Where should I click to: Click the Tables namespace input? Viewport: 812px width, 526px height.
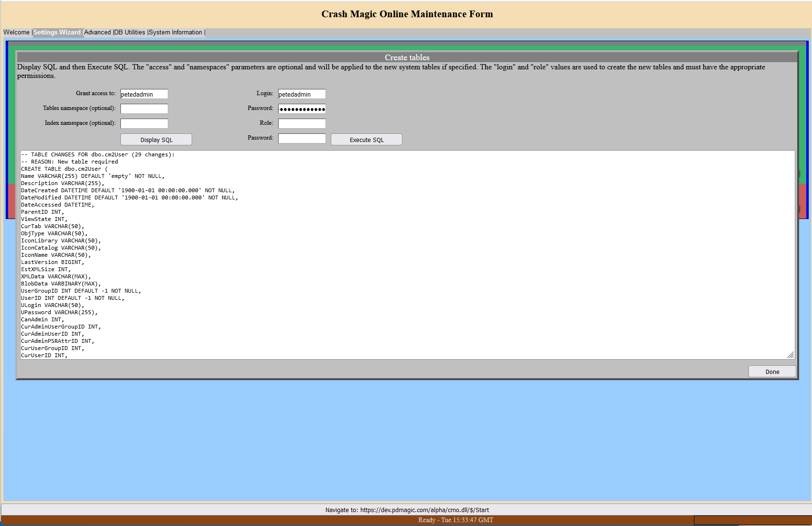tap(144, 109)
